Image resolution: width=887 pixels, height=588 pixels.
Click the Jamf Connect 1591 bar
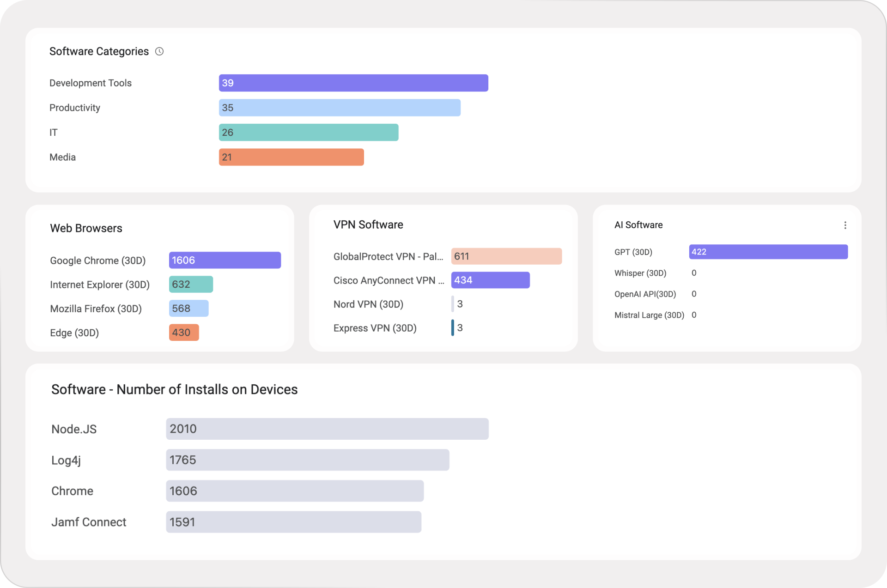(293, 522)
